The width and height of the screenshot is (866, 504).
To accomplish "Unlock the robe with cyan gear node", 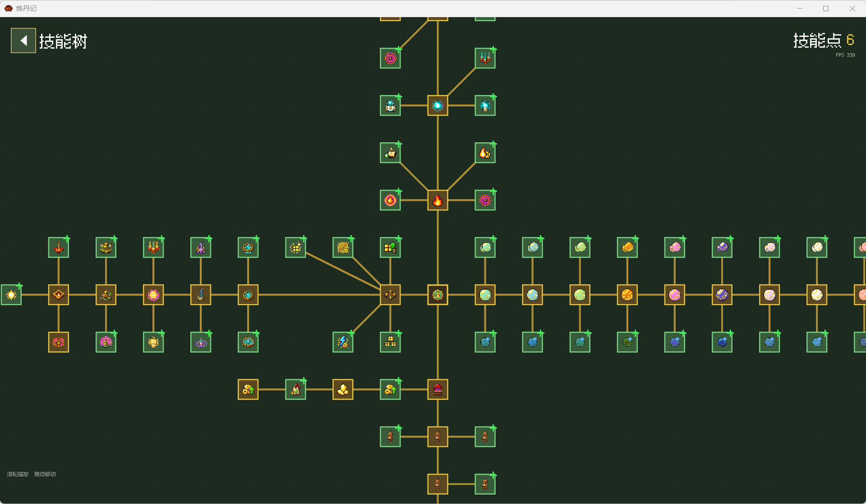I will click(390, 105).
